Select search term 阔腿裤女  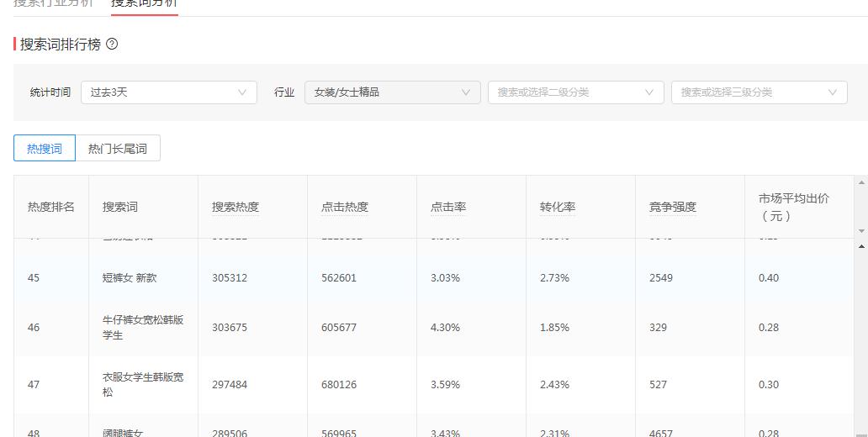click(123, 433)
